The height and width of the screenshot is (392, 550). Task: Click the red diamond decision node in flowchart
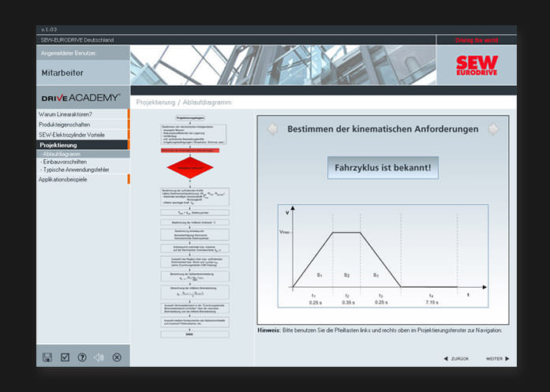point(190,167)
